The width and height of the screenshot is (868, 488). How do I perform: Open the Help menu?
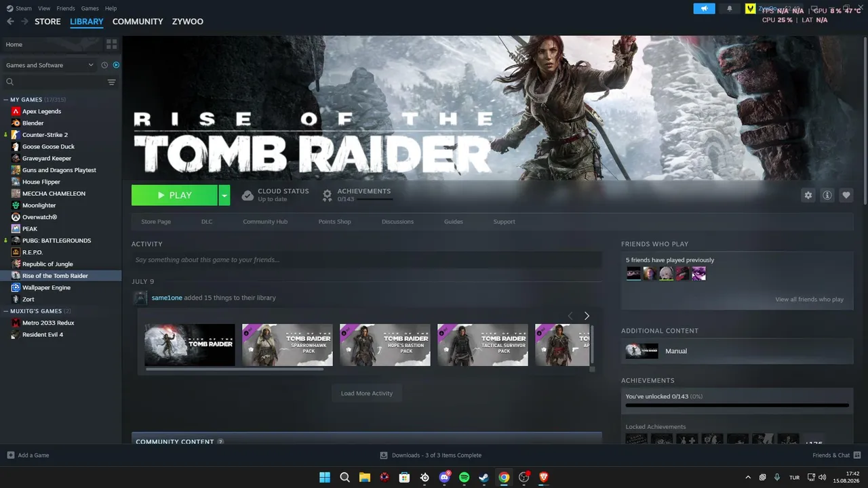(111, 8)
